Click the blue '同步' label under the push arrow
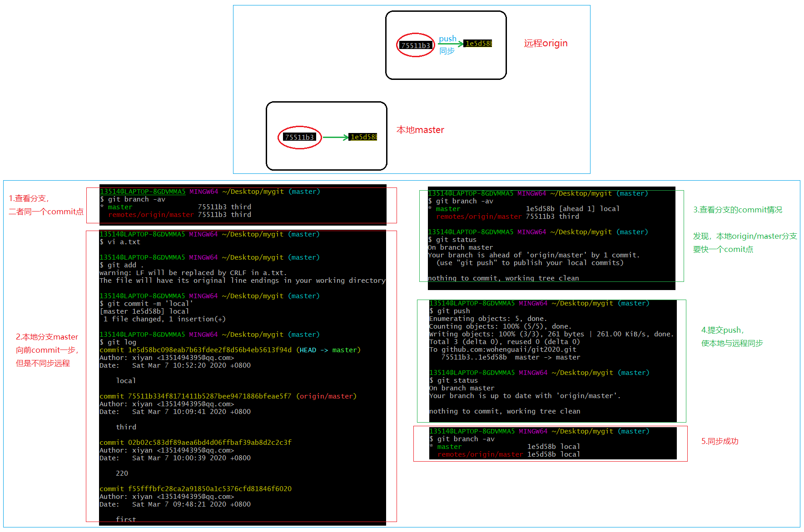The image size is (804, 532). pyautogui.click(x=447, y=51)
